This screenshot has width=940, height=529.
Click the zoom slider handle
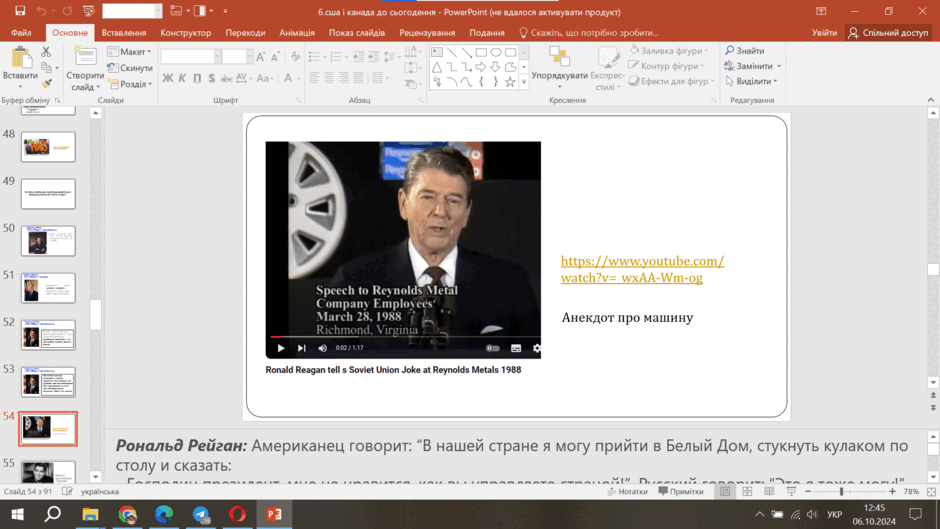tap(841, 491)
